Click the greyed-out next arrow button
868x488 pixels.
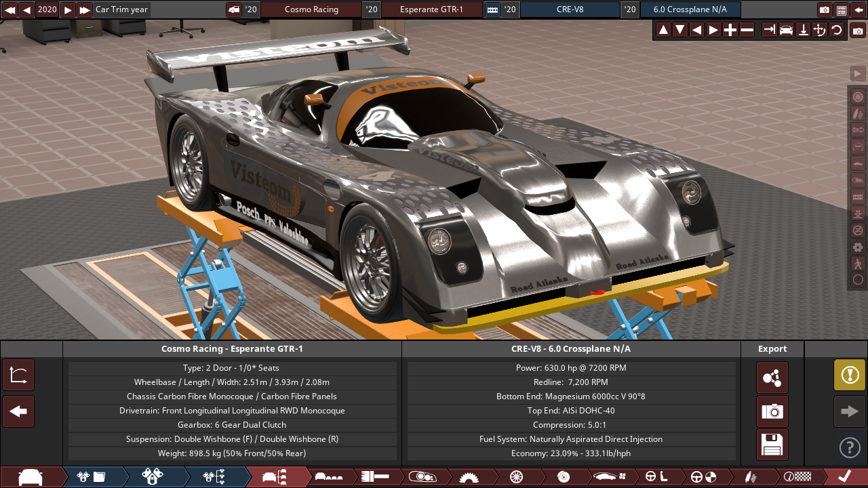click(x=850, y=411)
